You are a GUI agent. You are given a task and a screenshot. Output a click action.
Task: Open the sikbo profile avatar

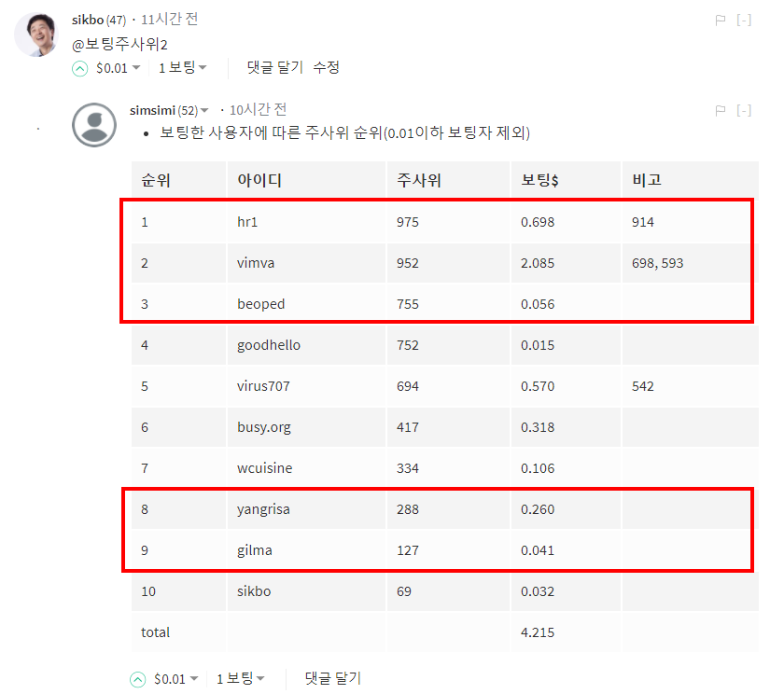(35, 35)
